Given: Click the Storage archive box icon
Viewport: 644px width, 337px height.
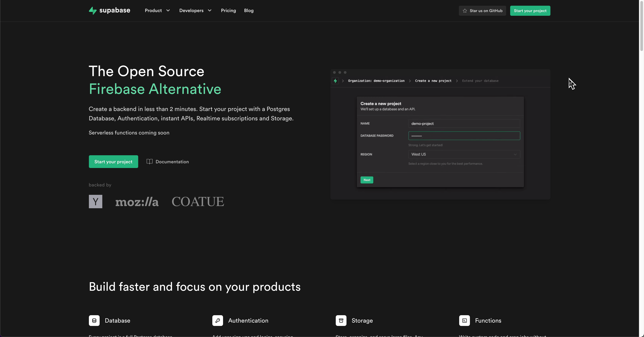Looking at the screenshot, I should pyautogui.click(x=341, y=321).
